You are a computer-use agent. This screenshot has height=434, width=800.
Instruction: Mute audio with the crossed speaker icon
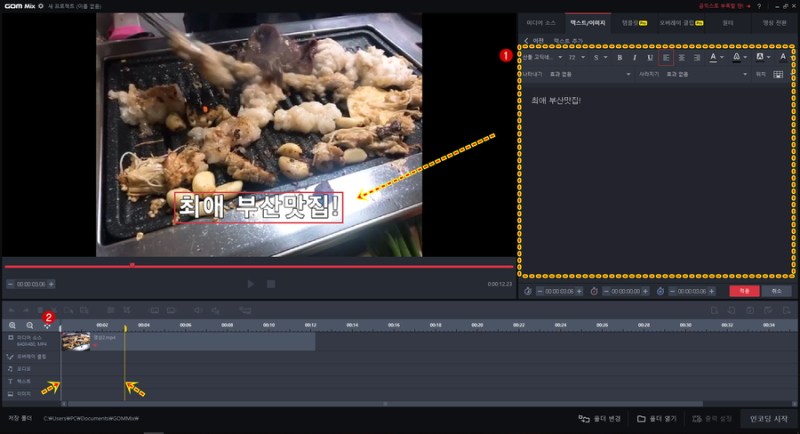(216, 310)
